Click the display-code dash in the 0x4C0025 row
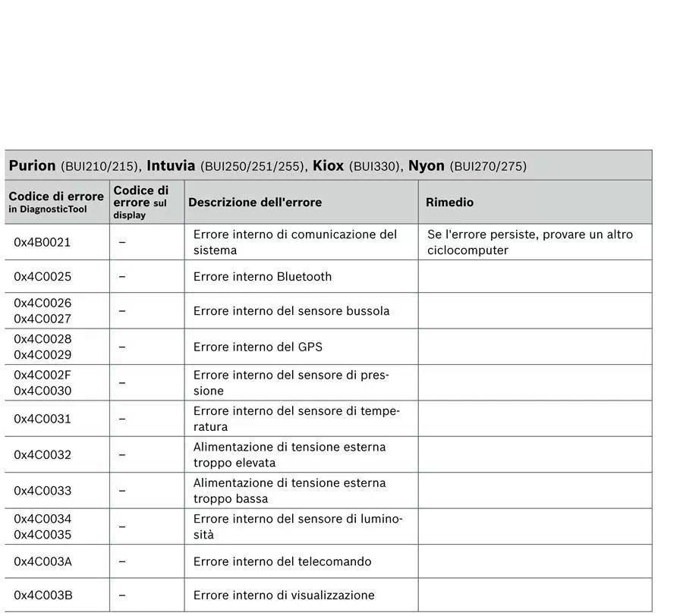683x616 pixels. [x=122, y=277]
